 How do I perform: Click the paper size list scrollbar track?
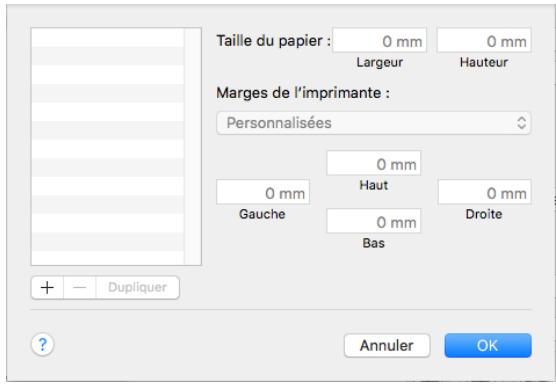pyautogui.click(x=193, y=146)
